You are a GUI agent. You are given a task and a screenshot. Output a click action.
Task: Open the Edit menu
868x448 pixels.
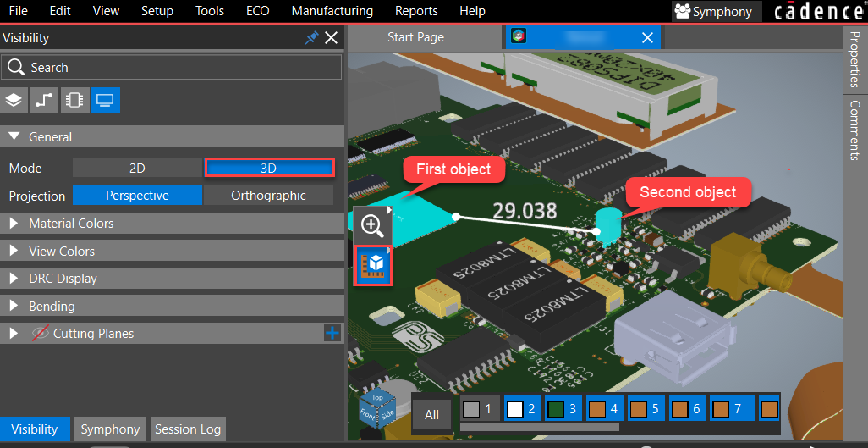[60, 11]
